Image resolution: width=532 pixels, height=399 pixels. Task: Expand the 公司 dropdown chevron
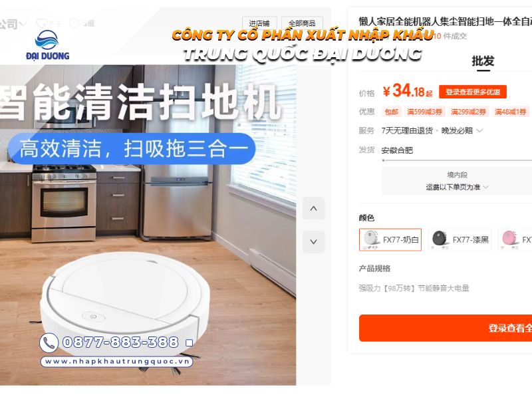click(23, 24)
